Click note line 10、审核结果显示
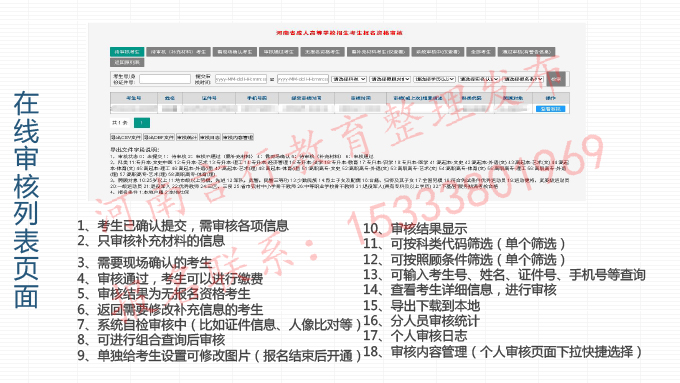The height and width of the screenshot is (383, 680). pos(415,229)
